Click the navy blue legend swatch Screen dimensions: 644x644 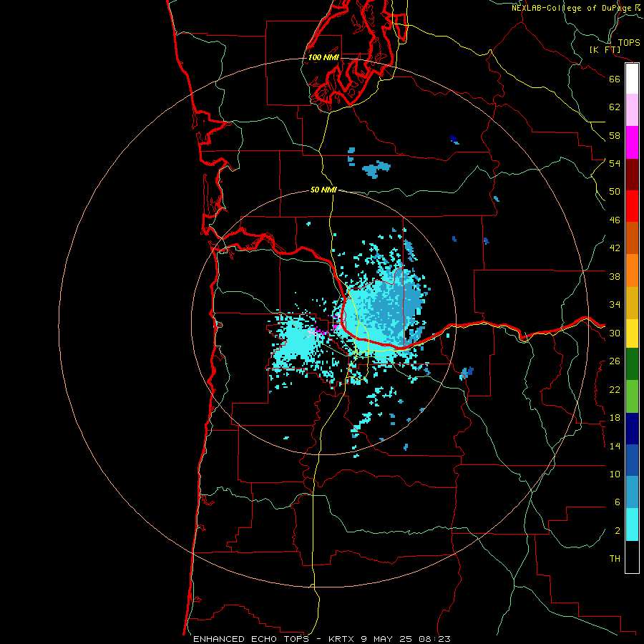point(632,429)
